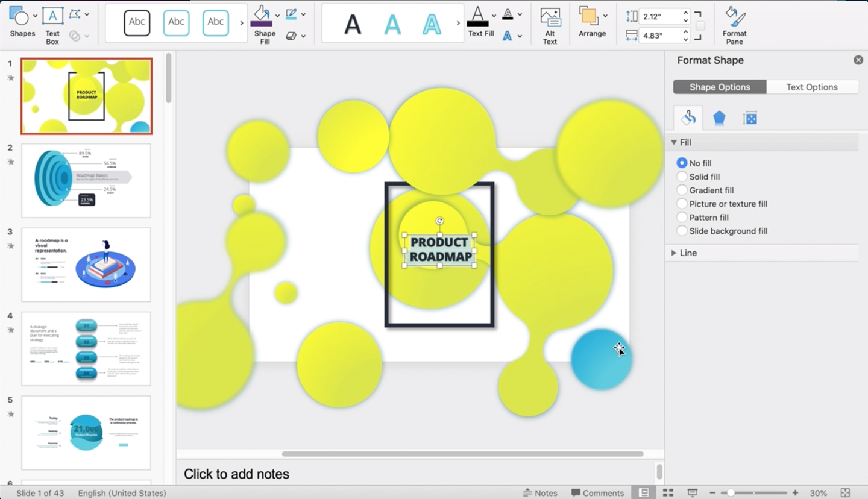
Task: Select Picture or texture fill
Action: point(682,204)
